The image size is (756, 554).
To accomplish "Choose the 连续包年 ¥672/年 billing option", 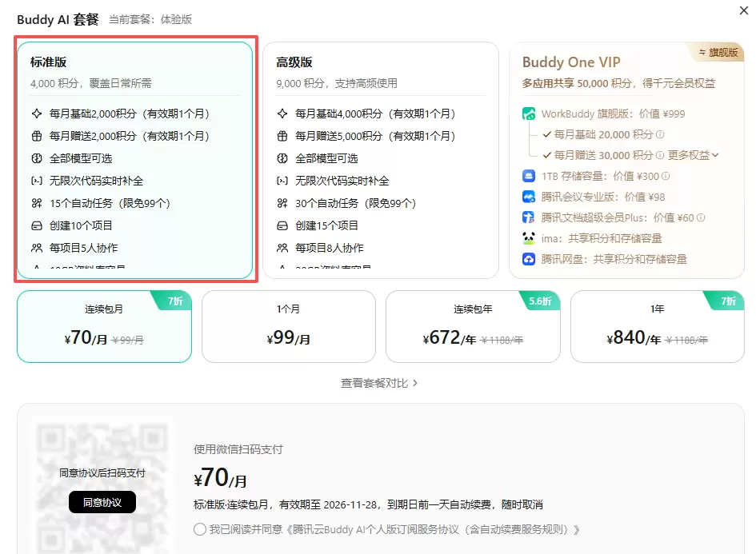I will click(x=473, y=326).
